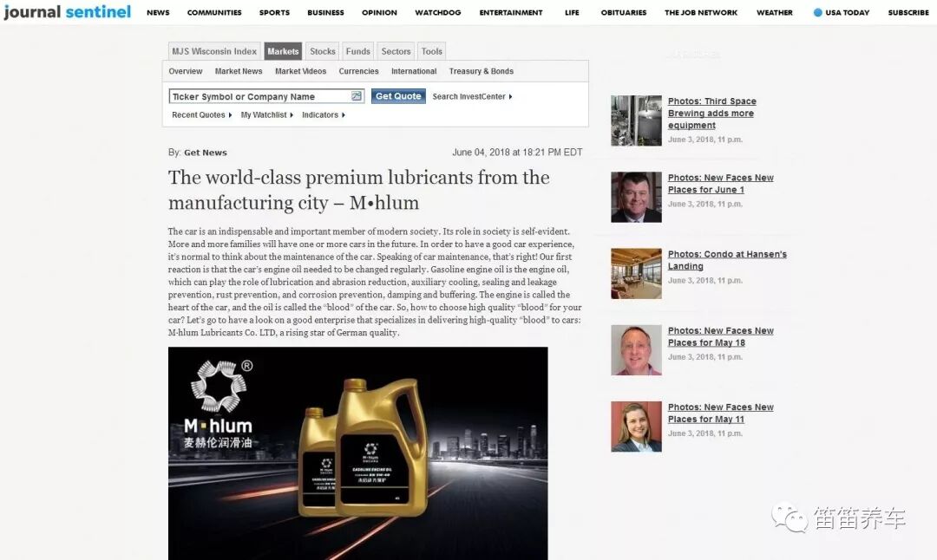
Task: Click the Hansen's Landing condo thumbnail
Action: pos(637,273)
